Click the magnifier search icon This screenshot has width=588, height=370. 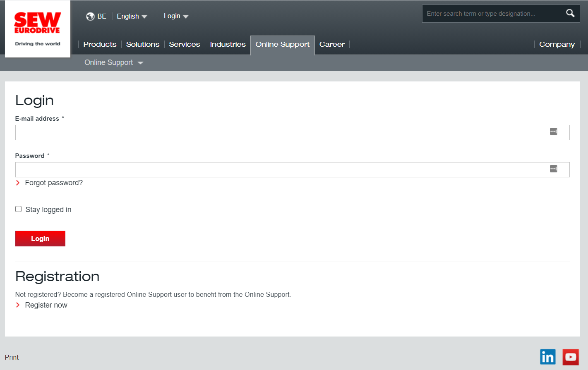tap(570, 13)
